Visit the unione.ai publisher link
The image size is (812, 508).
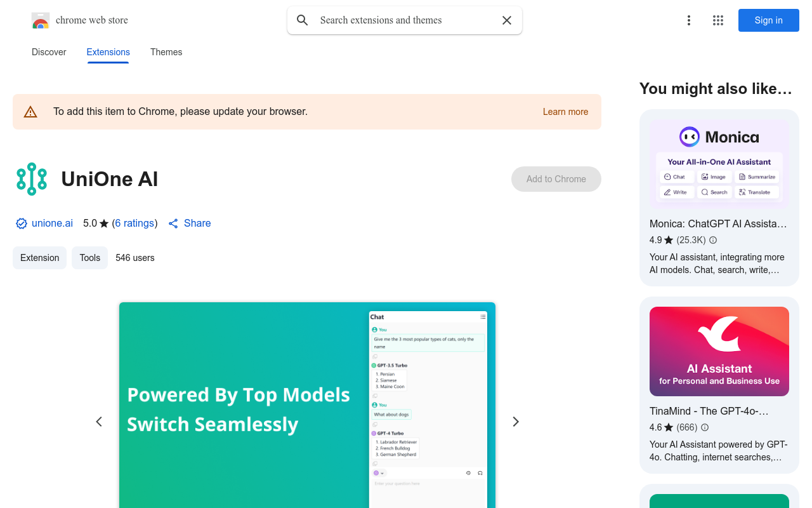click(52, 224)
